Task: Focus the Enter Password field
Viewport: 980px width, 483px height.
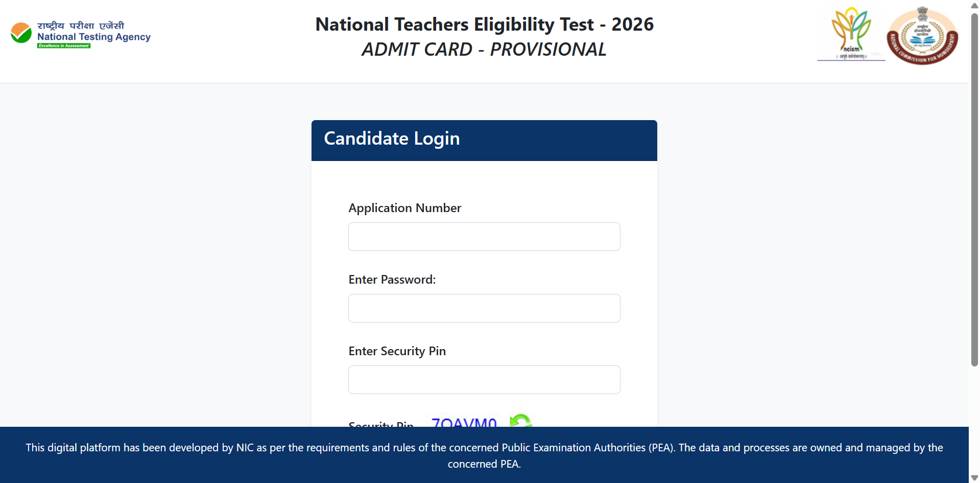Action: click(x=484, y=308)
